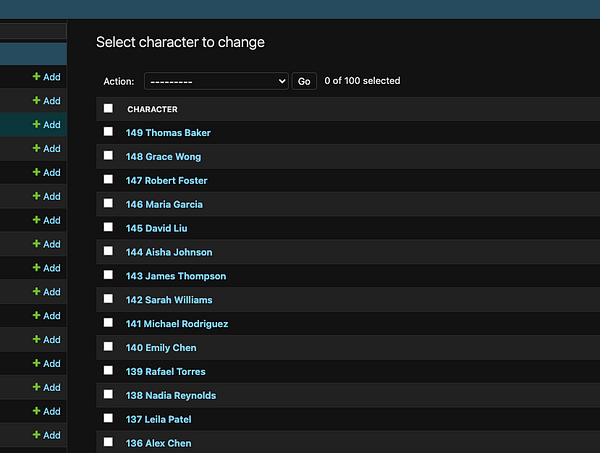Select the 146 Maria Garcia row checkbox
The width and height of the screenshot is (600, 453).
tap(108, 204)
